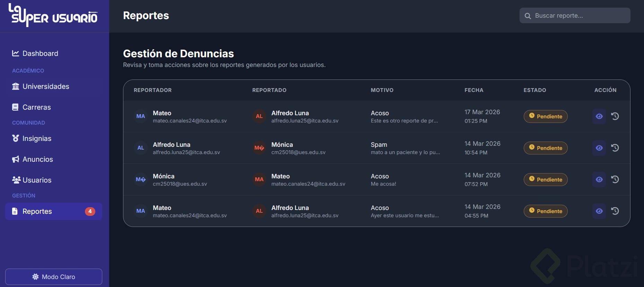
Task: Open the Anuncios section
Action: coord(37,159)
